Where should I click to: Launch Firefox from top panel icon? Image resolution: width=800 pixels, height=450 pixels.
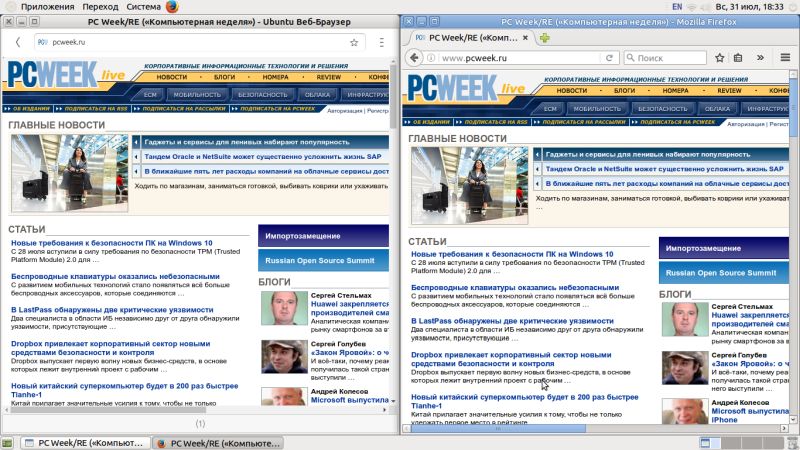(172, 7)
